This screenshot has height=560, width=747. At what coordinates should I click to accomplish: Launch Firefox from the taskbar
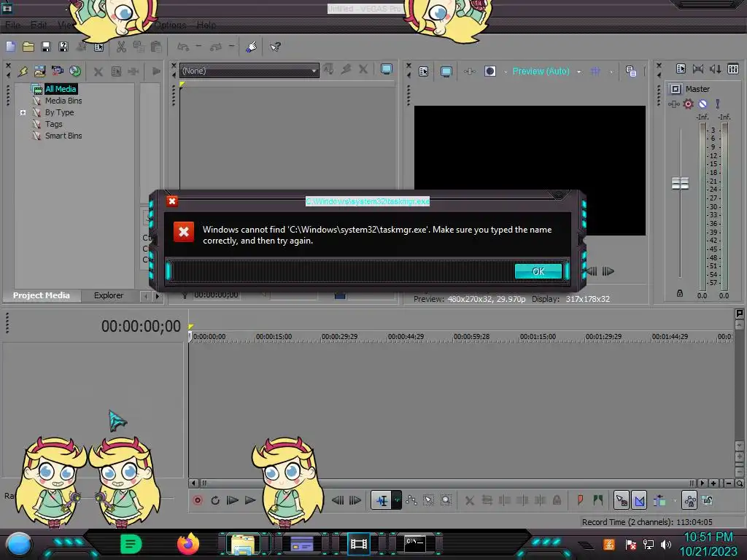tap(188, 543)
